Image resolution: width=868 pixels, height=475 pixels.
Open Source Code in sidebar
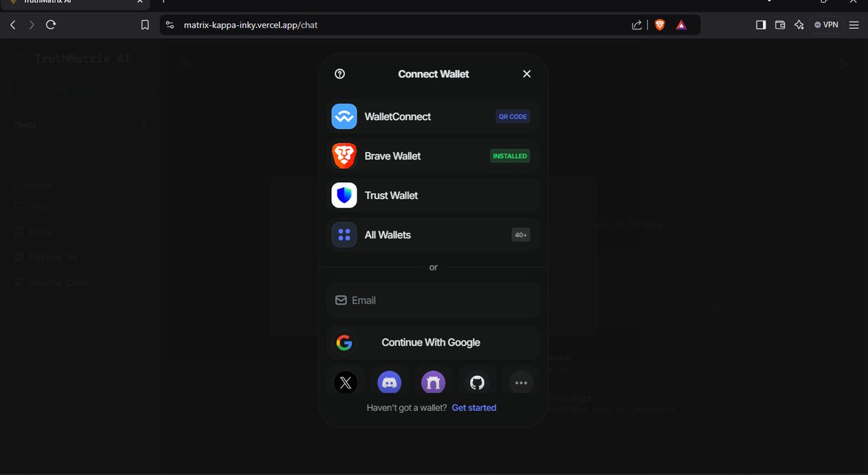point(51,283)
